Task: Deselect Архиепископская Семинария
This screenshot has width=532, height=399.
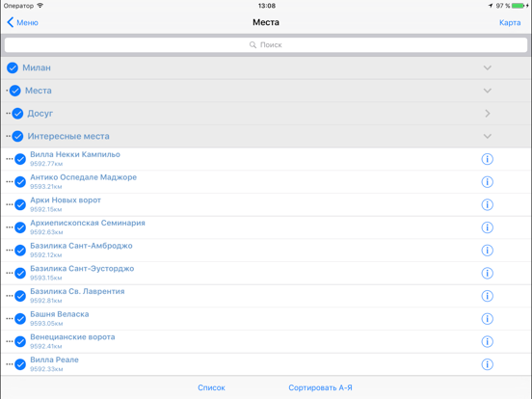Action: [x=20, y=227]
